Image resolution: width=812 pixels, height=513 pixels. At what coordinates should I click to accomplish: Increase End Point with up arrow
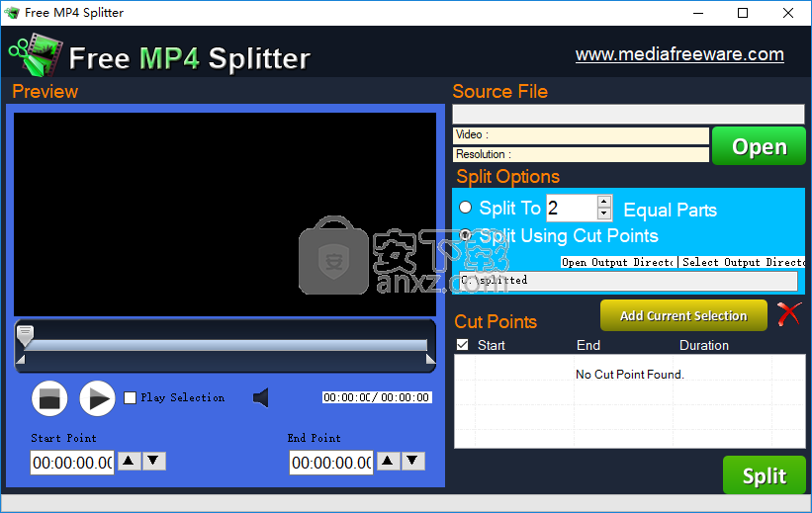[388, 461]
